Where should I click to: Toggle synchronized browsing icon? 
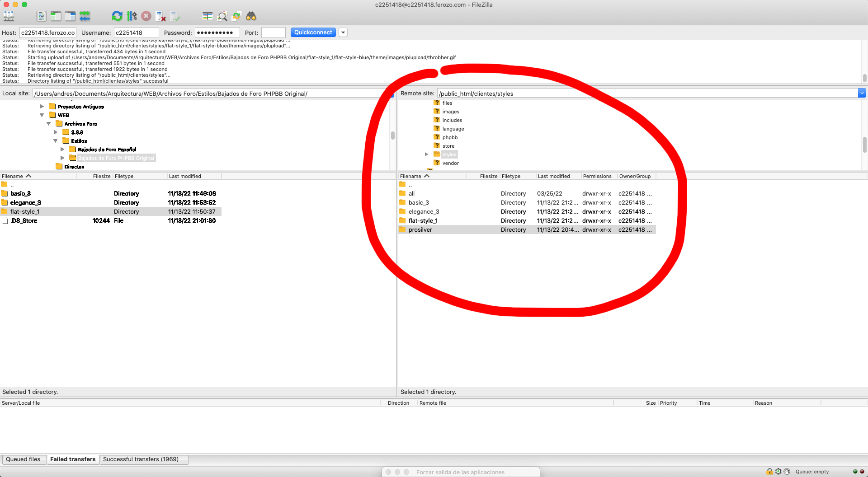pyautogui.click(x=236, y=16)
